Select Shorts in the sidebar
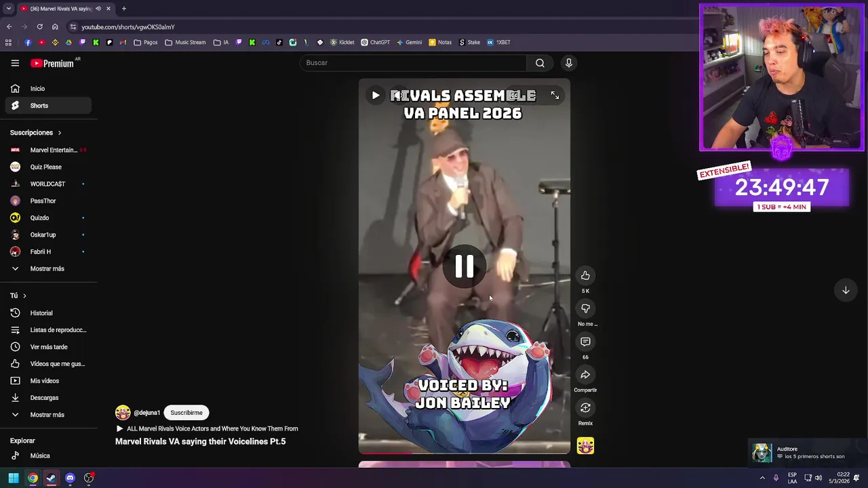Image resolution: width=868 pixels, height=488 pixels. pos(49,106)
